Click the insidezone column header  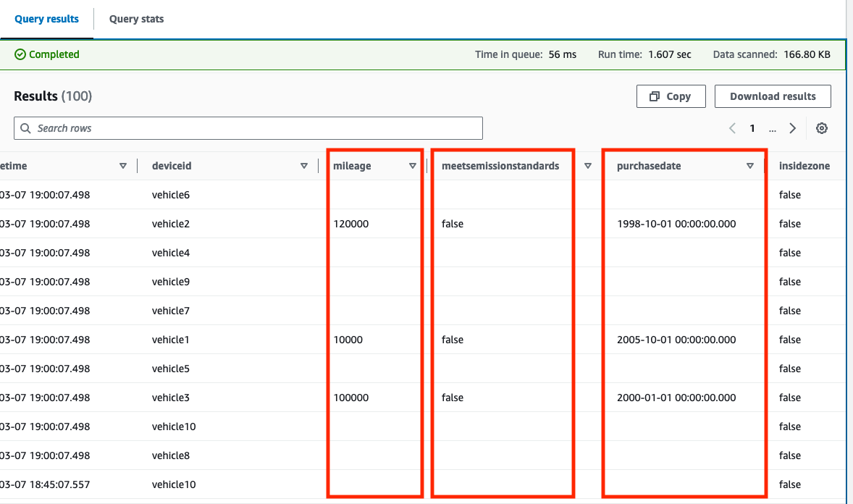804,165
